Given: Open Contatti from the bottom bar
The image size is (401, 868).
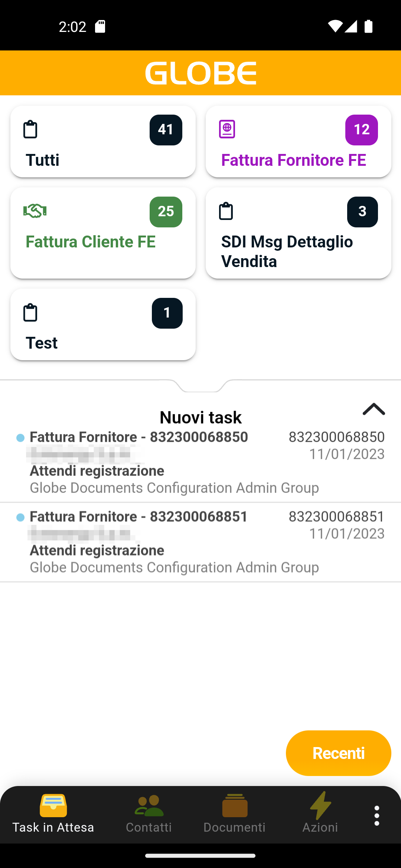Looking at the screenshot, I should click(149, 814).
